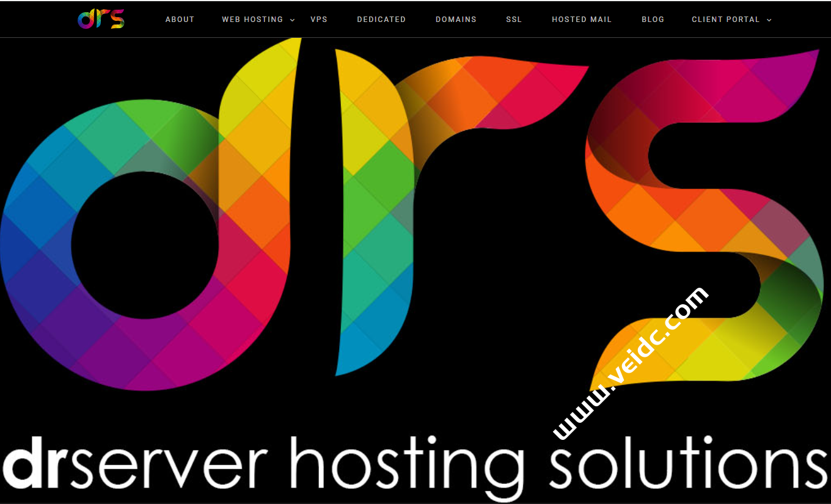Click the drs logo in the navigation bar
This screenshot has height=504, width=831.
point(100,19)
